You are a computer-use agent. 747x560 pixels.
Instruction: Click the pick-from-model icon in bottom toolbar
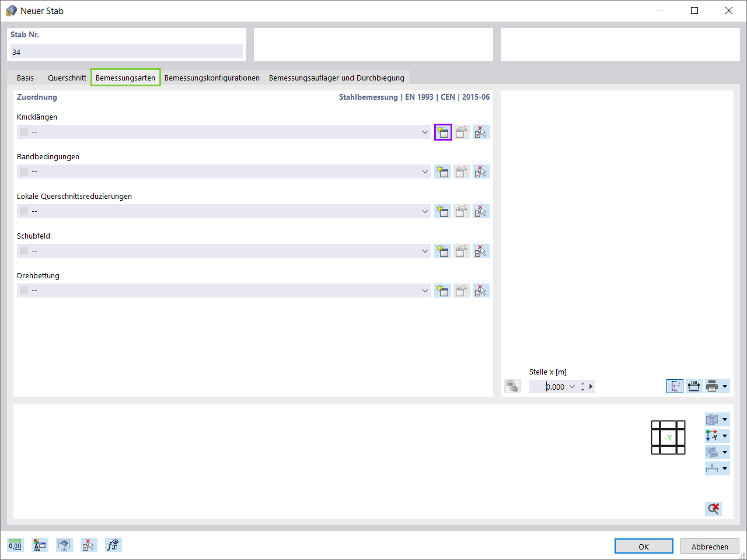tap(89, 545)
